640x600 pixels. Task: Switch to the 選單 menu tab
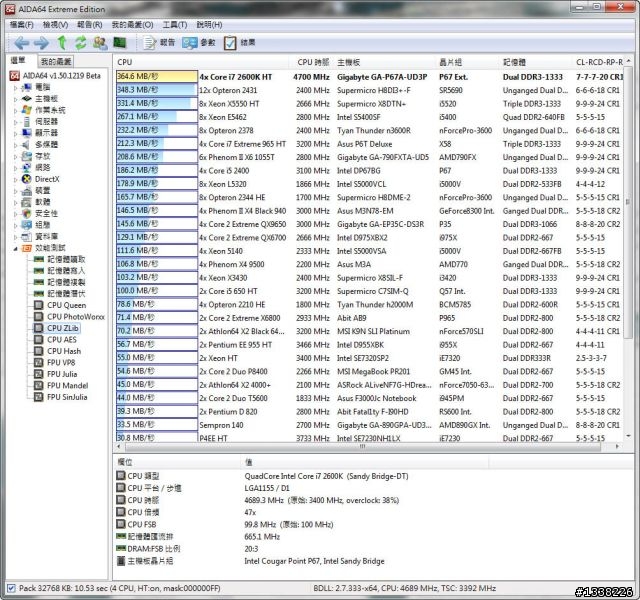coord(18,60)
